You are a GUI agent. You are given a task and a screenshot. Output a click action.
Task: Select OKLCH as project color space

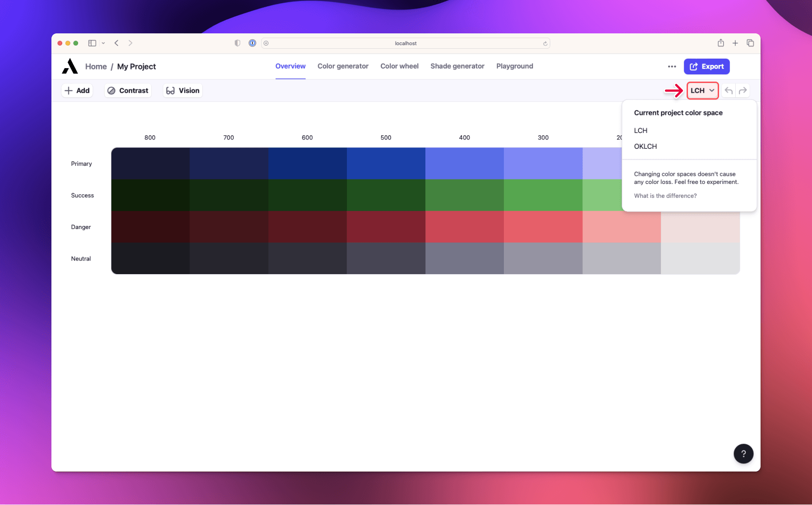click(645, 146)
